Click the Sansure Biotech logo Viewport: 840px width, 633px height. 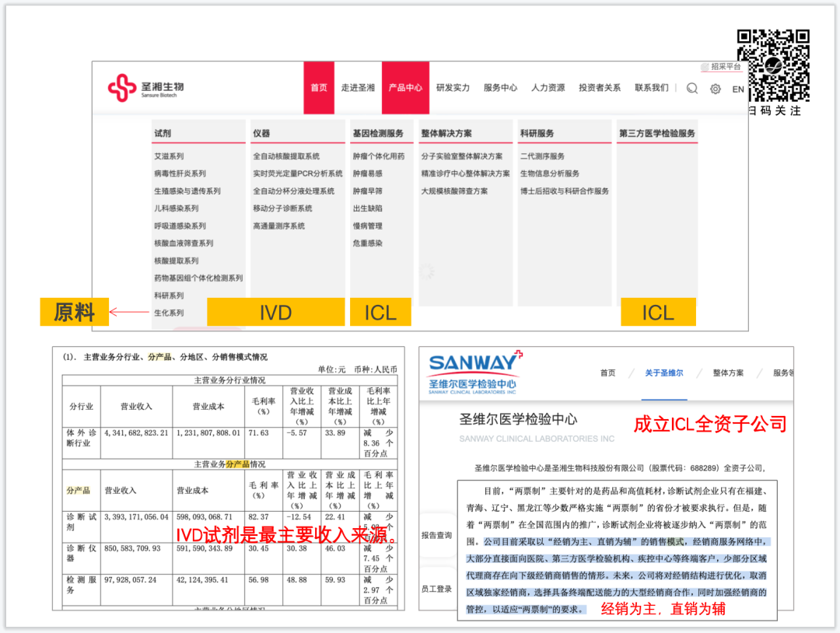coord(145,88)
